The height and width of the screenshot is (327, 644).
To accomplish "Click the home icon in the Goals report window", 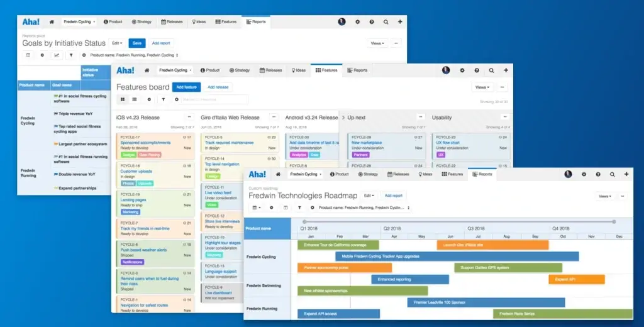I will tap(52, 22).
